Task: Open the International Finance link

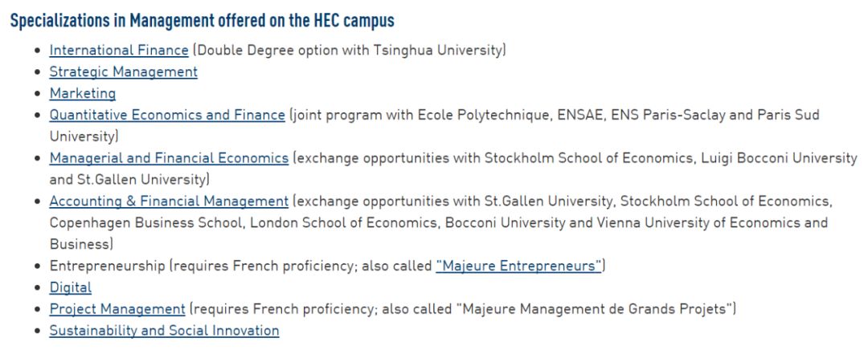Action: tap(119, 51)
